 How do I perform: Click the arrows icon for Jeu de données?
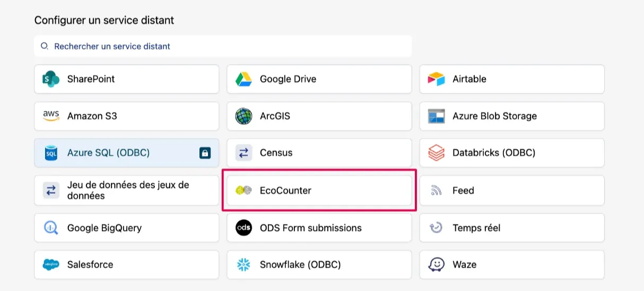51,190
